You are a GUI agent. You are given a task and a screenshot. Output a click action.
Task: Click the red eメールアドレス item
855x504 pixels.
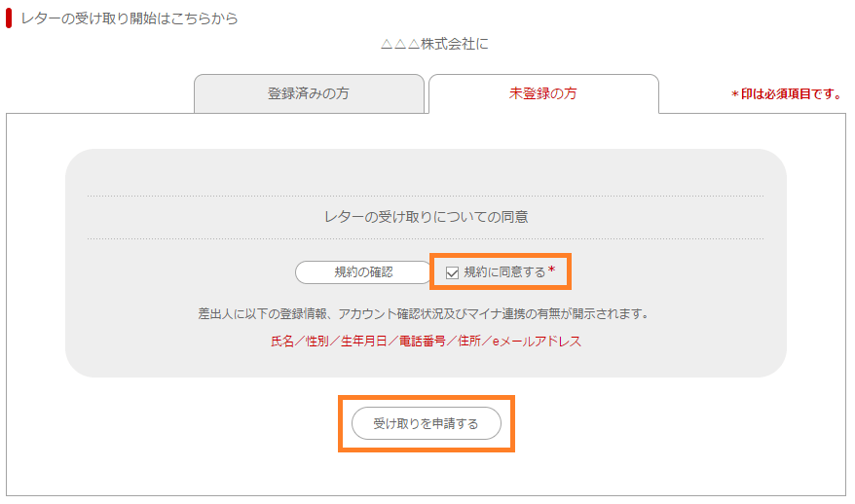[x=538, y=342]
